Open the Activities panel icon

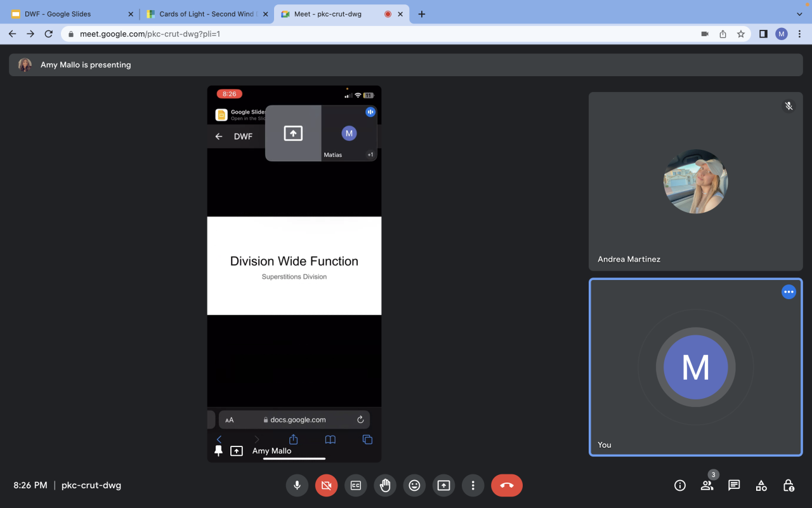[761, 486]
